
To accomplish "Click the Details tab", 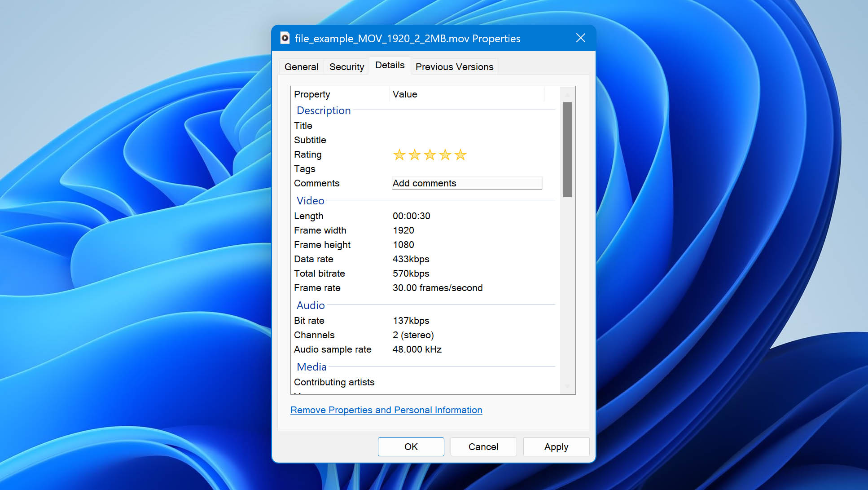I will [390, 66].
